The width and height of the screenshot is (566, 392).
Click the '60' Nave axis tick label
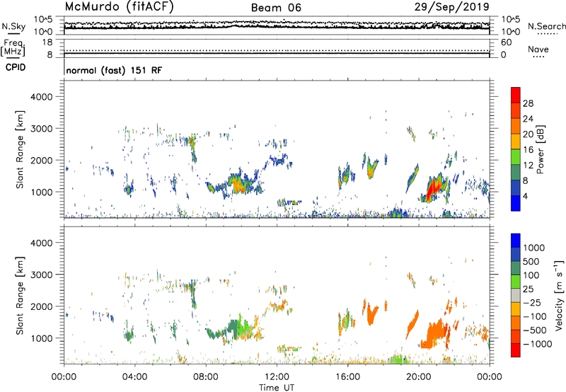[x=506, y=42]
